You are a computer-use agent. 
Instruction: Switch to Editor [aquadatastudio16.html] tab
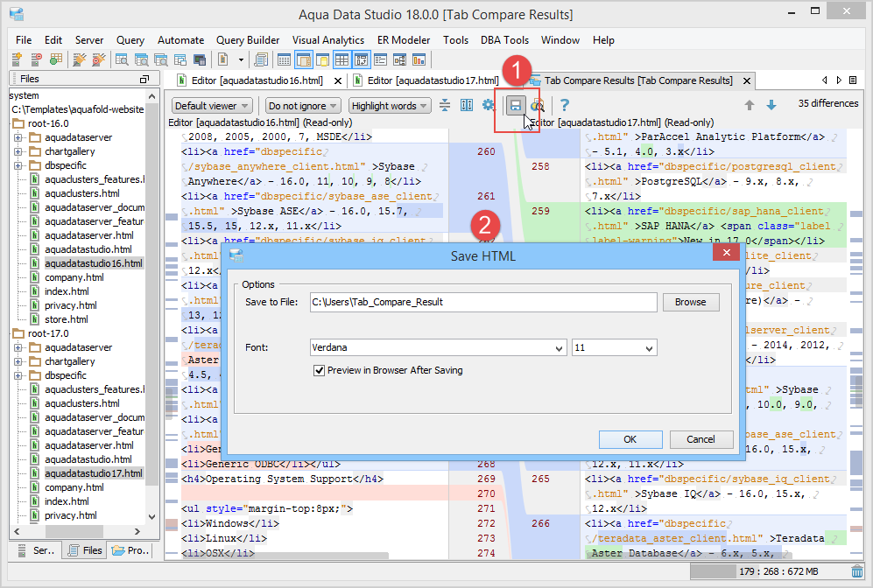pos(257,80)
